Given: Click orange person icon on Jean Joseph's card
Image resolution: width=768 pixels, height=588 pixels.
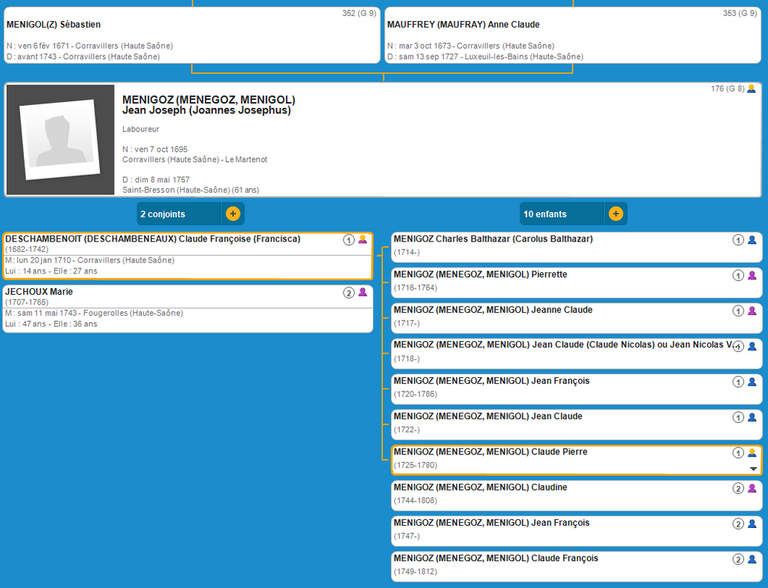Looking at the screenshot, I should (752, 89).
